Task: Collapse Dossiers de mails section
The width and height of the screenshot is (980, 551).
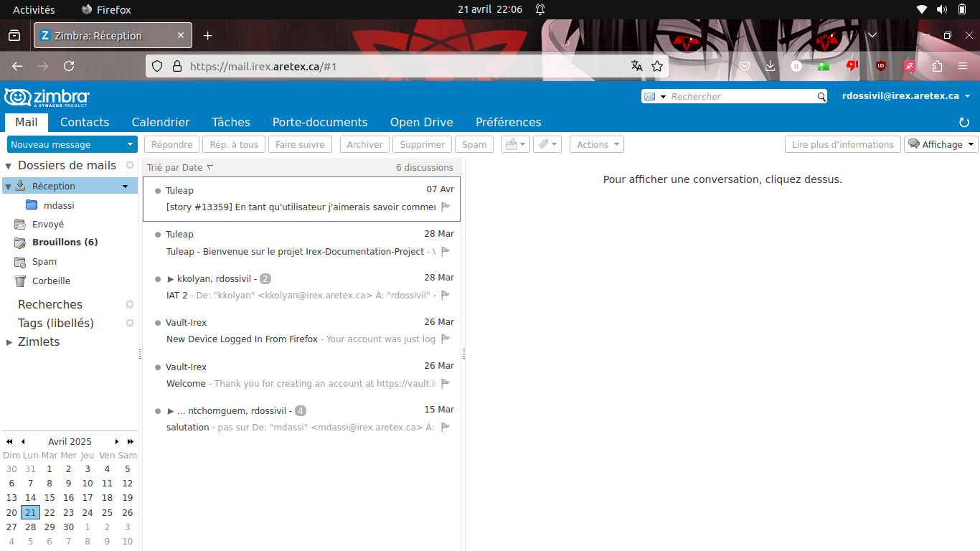Action: (x=9, y=166)
